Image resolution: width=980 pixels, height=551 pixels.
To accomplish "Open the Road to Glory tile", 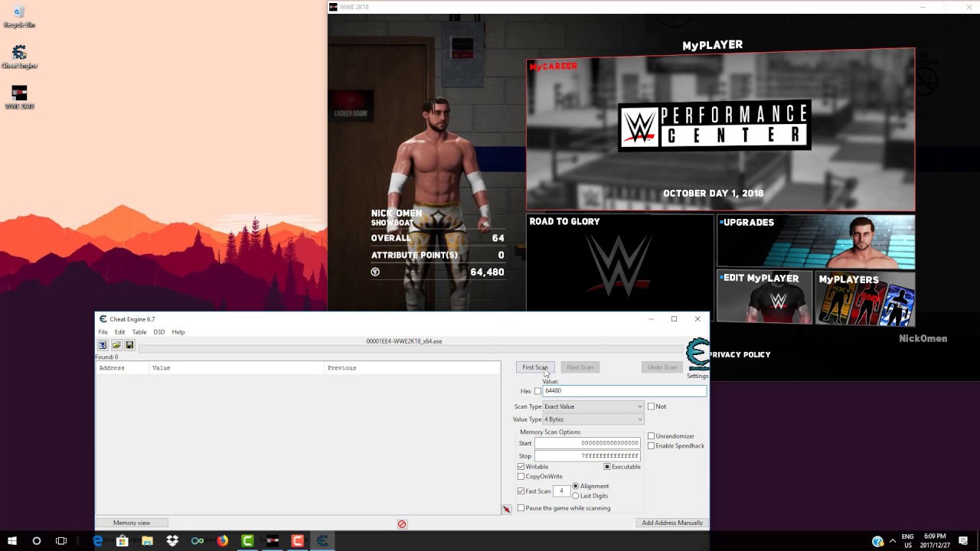I will coord(620,263).
